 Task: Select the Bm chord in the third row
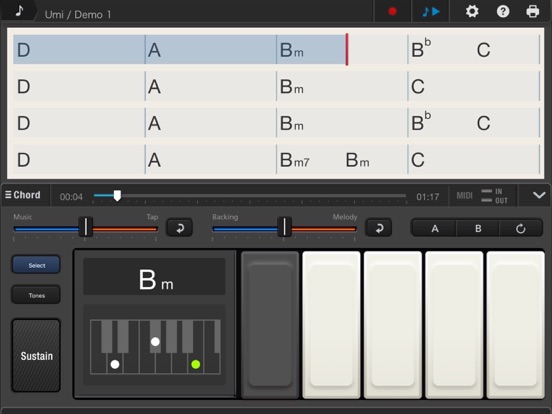coord(291,123)
